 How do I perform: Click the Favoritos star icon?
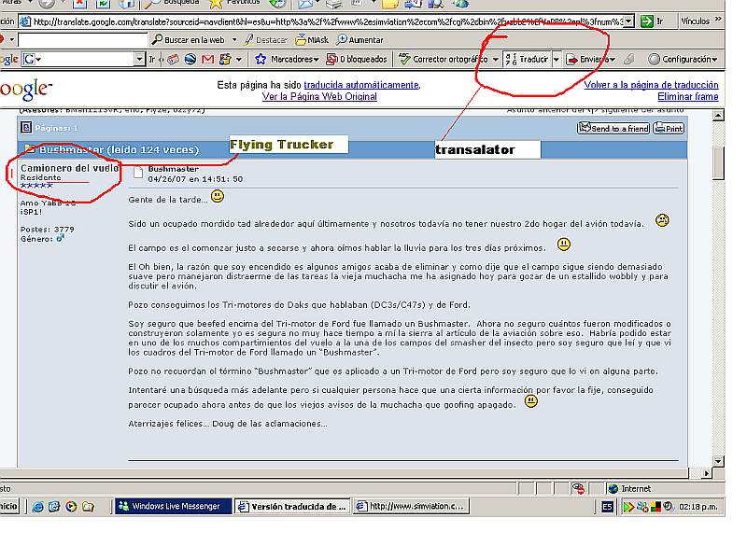pos(216,4)
